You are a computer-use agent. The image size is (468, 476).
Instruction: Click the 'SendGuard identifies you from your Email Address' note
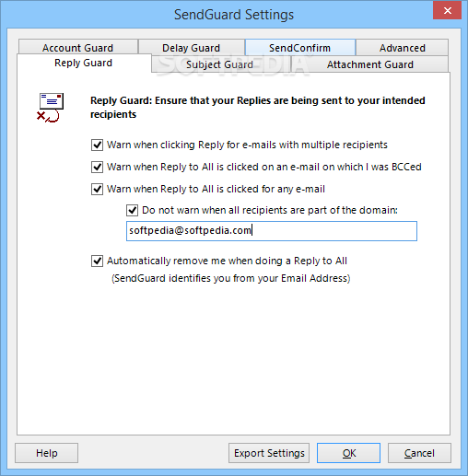[x=230, y=278]
